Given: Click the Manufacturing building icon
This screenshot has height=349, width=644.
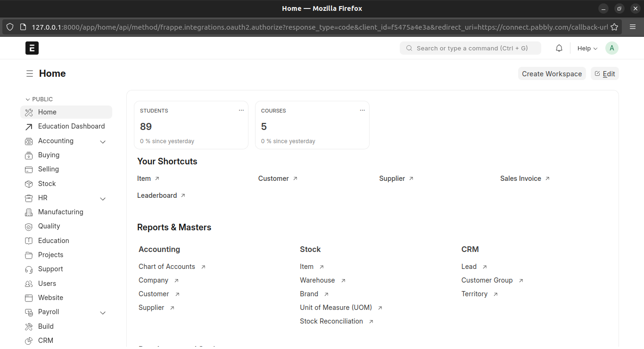Looking at the screenshot, I should coord(29,212).
